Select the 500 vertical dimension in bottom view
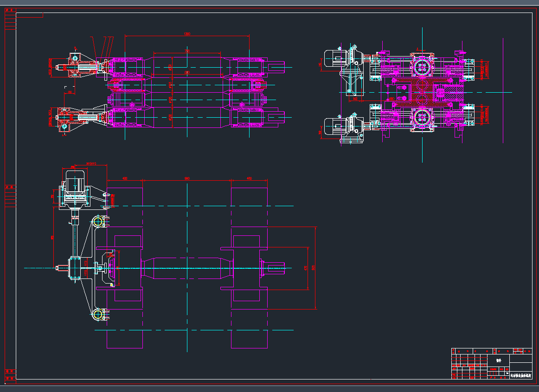Screen dimensions: 539x392 point(314,268)
